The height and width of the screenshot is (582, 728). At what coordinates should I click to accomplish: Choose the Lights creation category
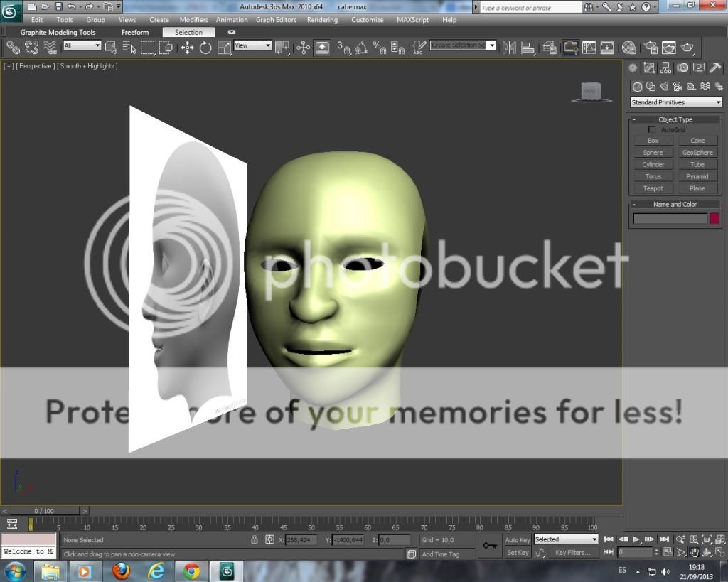[664, 87]
